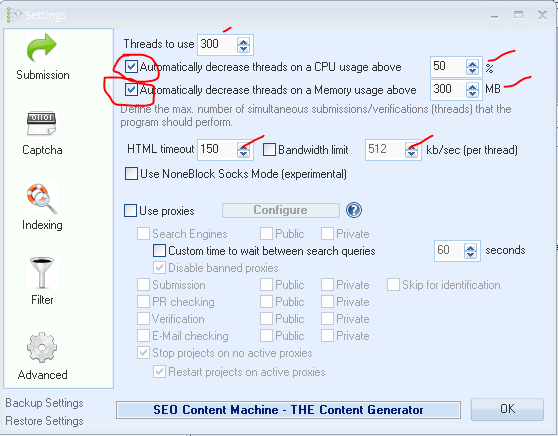
Task: Open the Advanced settings gear
Action: click(42, 356)
